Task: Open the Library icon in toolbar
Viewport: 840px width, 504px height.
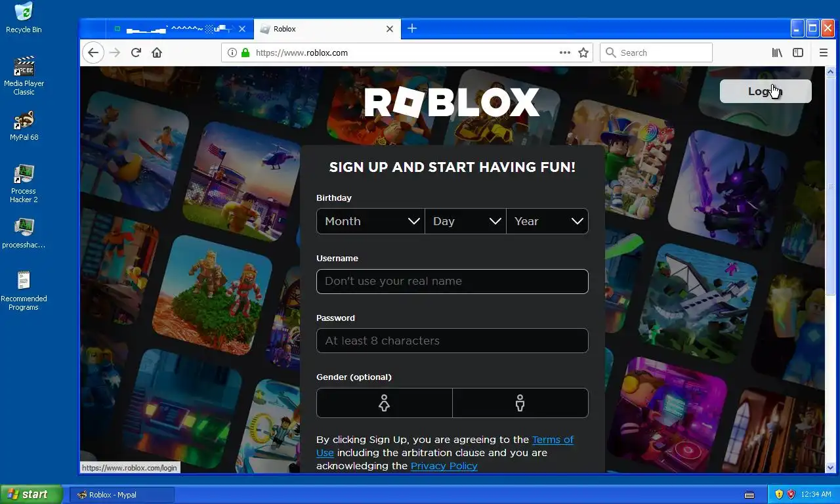Action: [x=777, y=52]
